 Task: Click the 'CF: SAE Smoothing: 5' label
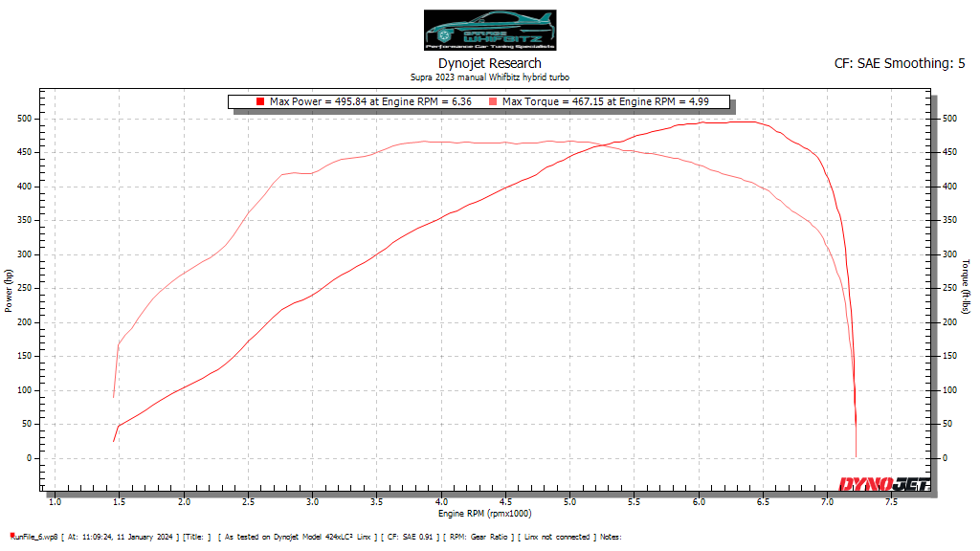(900, 63)
